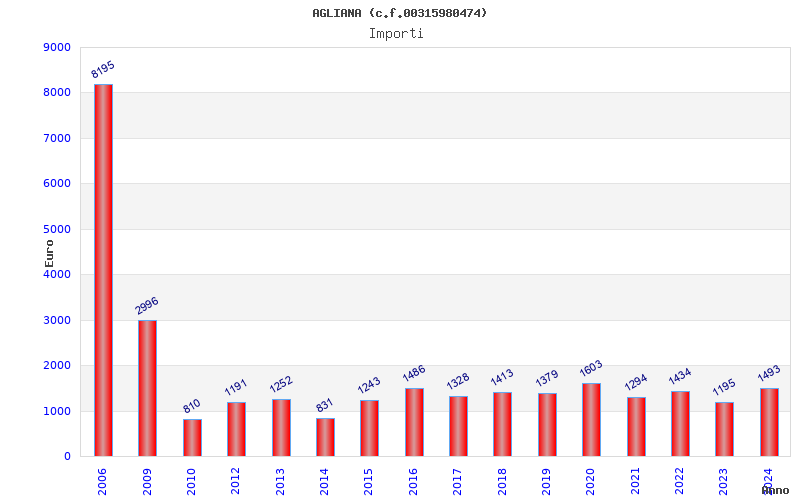Click the 3000 y-axis tick label
The width and height of the screenshot is (800, 500).
click(x=57, y=320)
